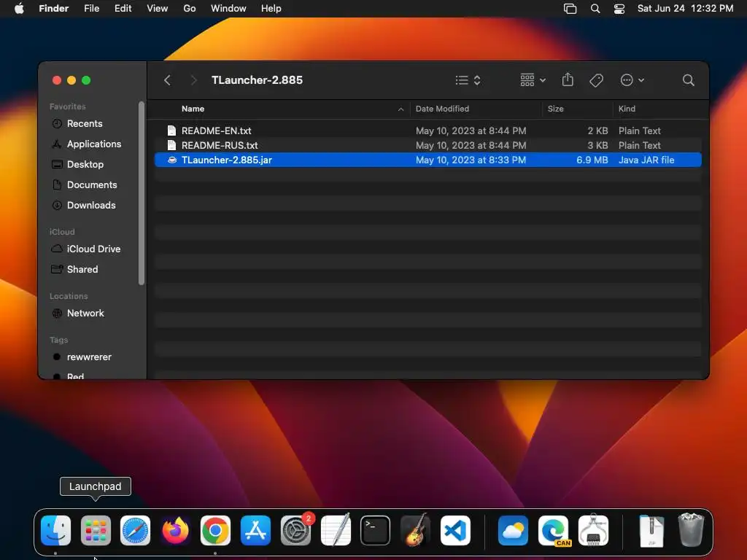
Task: Launch Safari from the Dock
Action: point(135,530)
